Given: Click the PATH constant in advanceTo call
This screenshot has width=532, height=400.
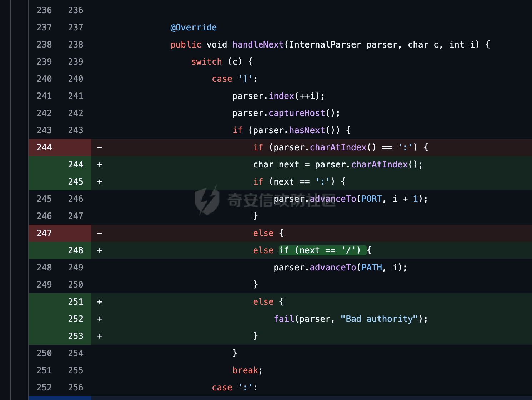Looking at the screenshot, I should [372, 267].
